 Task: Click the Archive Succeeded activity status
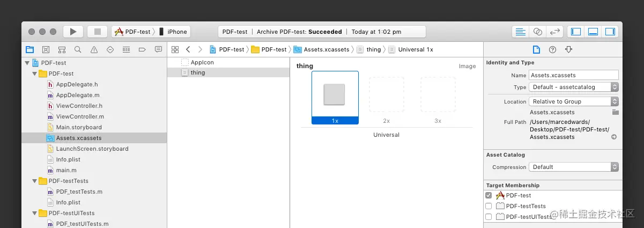click(322, 32)
